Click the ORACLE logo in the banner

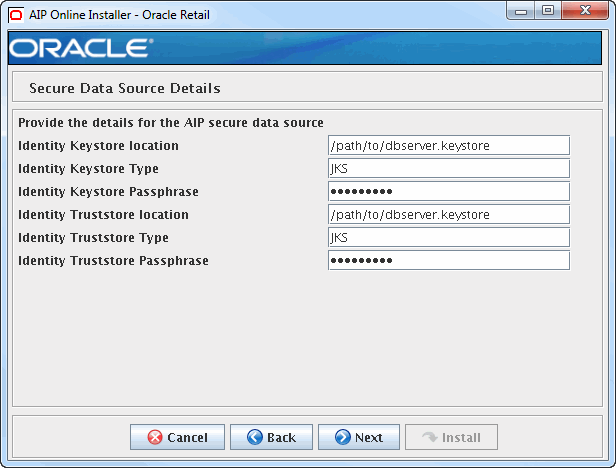coord(81,48)
